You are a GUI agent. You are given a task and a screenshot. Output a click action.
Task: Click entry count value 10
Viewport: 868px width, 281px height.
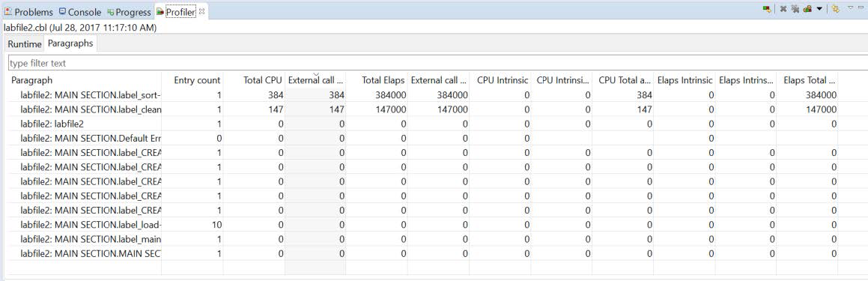point(216,225)
